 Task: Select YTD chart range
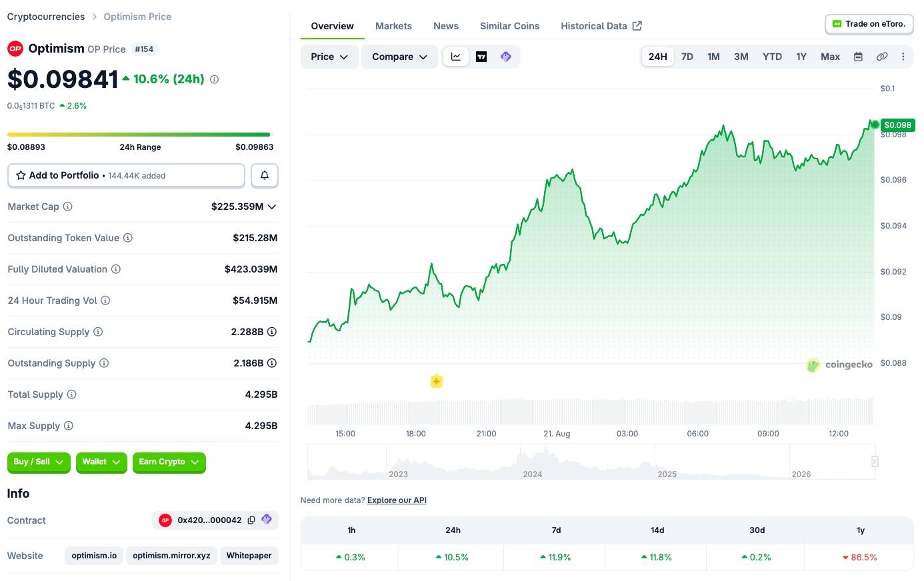pyautogui.click(x=773, y=57)
